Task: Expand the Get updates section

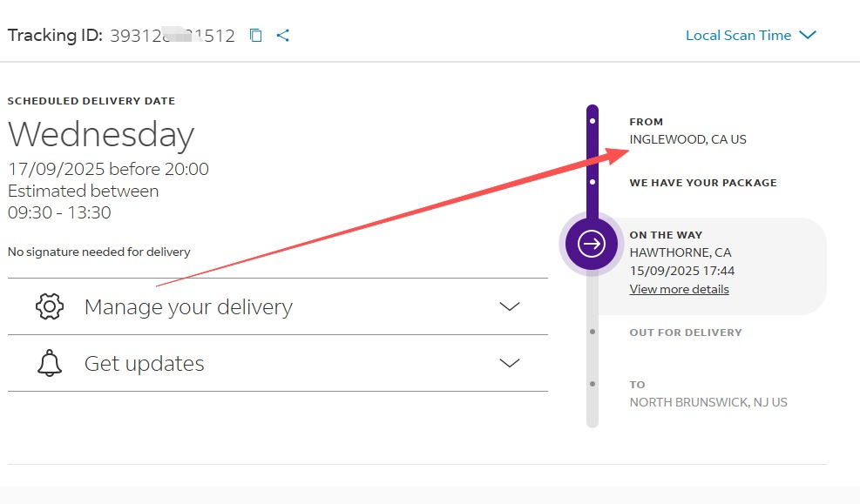Action: (x=510, y=363)
